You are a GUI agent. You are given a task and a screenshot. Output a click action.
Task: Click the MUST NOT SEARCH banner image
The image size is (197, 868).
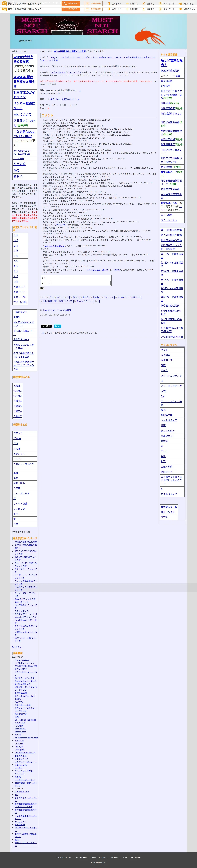coord(67,26)
